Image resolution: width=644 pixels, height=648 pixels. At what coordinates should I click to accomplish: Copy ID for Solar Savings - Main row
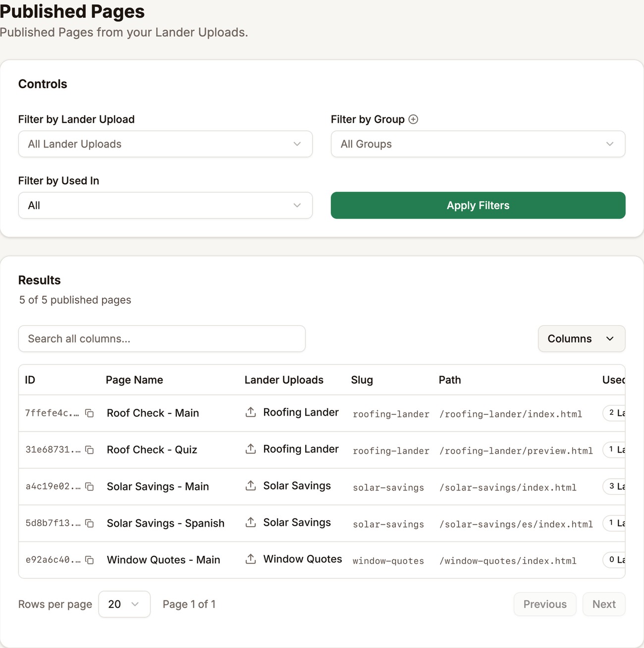89,487
